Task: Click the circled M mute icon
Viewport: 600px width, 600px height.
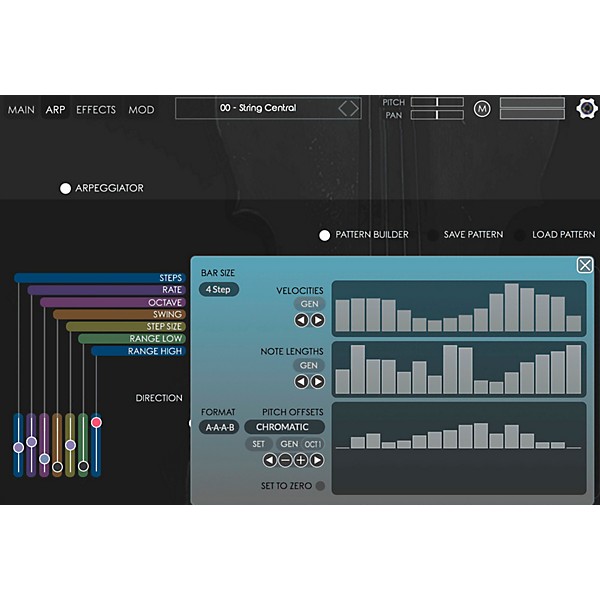Action: click(x=482, y=109)
